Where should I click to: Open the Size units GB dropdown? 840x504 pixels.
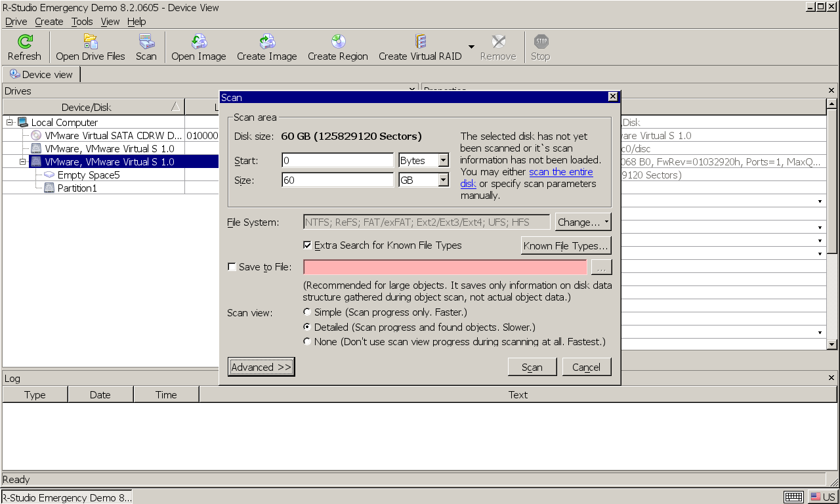[444, 180]
